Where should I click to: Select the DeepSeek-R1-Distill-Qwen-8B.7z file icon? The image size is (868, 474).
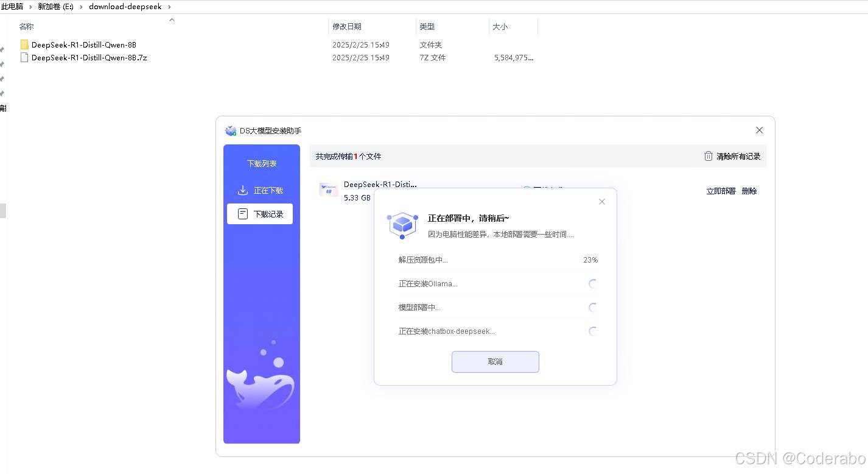point(24,57)
